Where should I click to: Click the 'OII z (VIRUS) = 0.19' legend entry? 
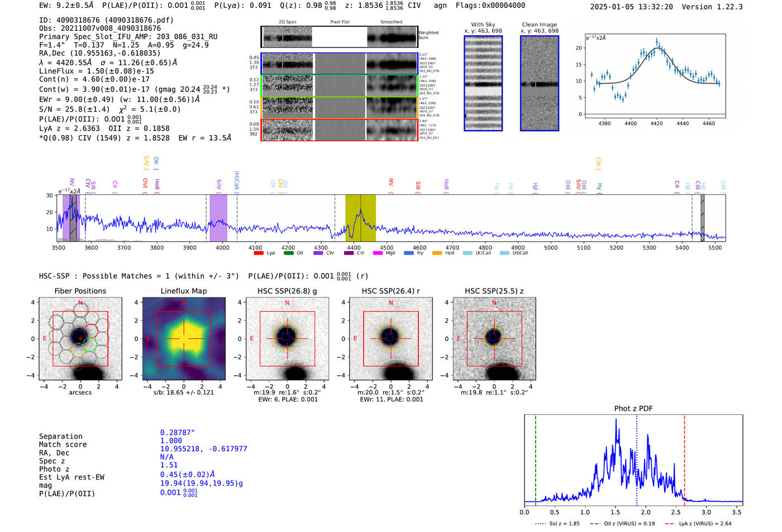pos(622,524)
